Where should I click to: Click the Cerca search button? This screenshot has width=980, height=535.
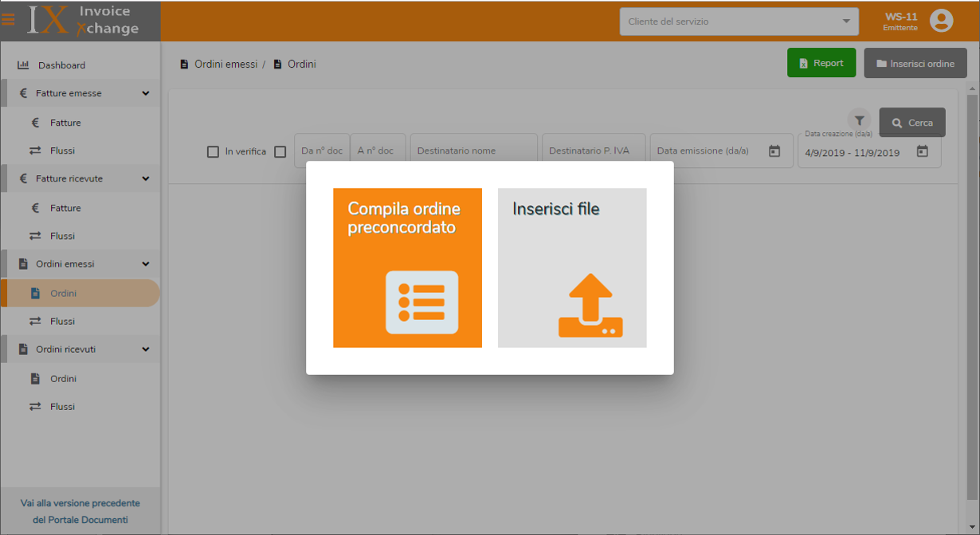[911, 123]
